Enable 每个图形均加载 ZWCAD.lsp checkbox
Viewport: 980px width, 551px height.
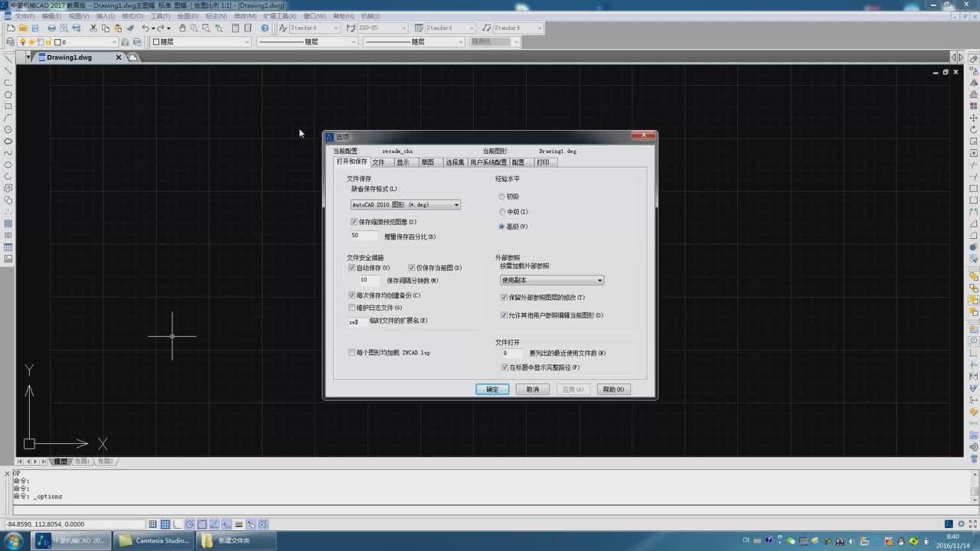click(352, 353)
